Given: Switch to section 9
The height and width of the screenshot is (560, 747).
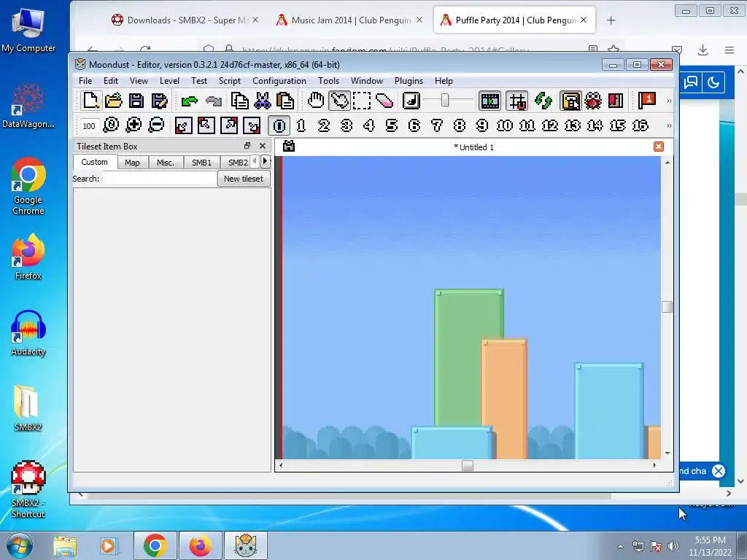Looking at the screenshot, I should tap(482, 125).
